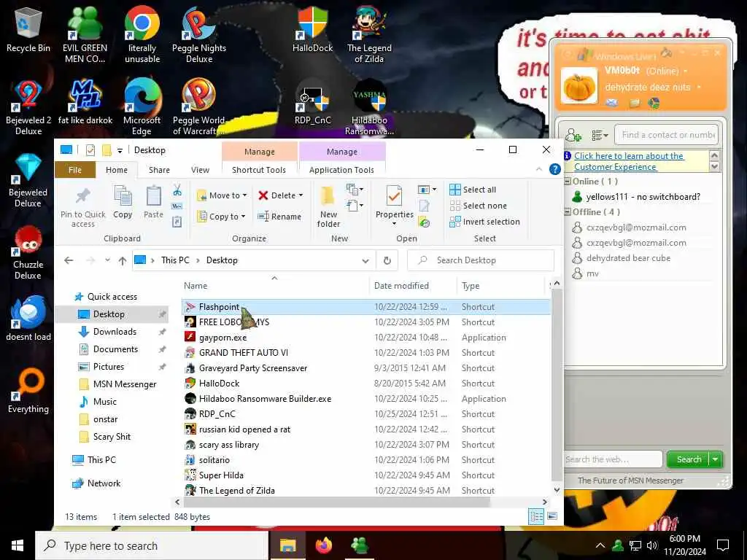Collapse the Offline contacts group
Image resolution: width=747 pixels, height=560 pixels.
(x=568, y=212)
